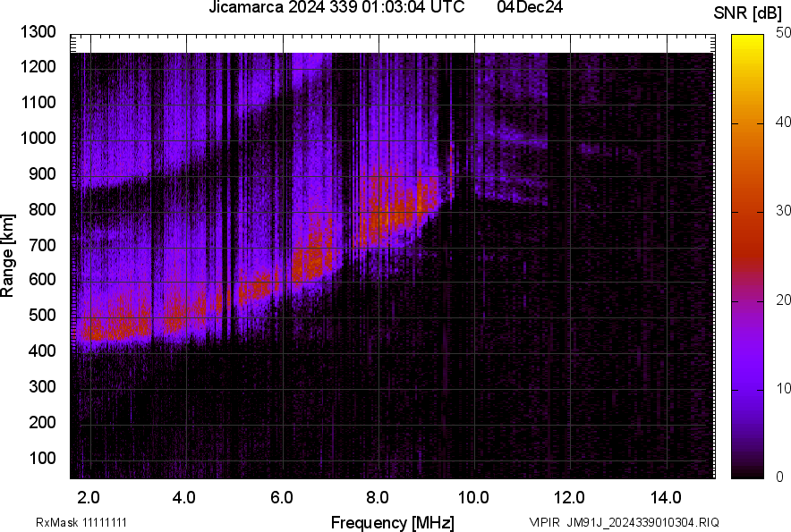Click range tick label 1200
This screenshot has height=532, width=791.
[38, 66]
